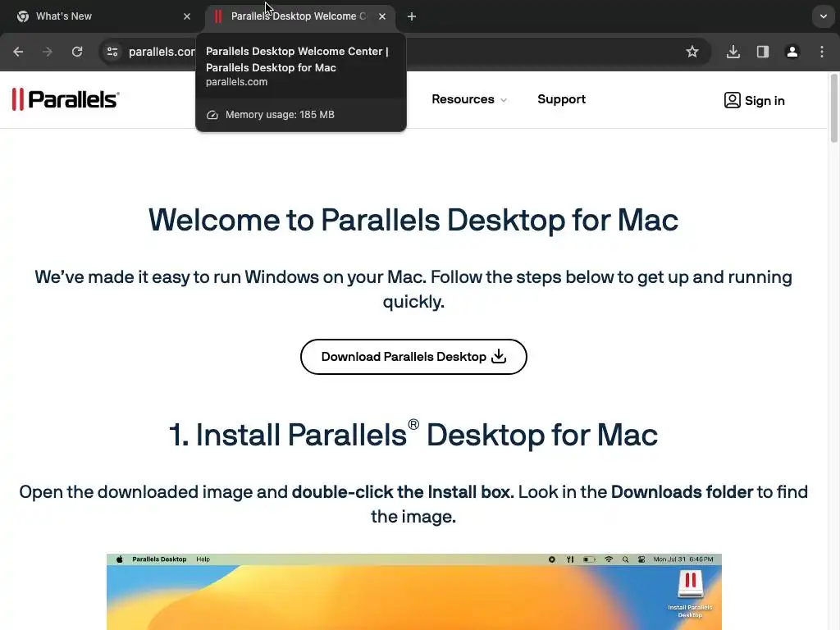Click the address bar URL parallels.com
Viewport: 840px width, 630px height.
click(x=162, y=52)
